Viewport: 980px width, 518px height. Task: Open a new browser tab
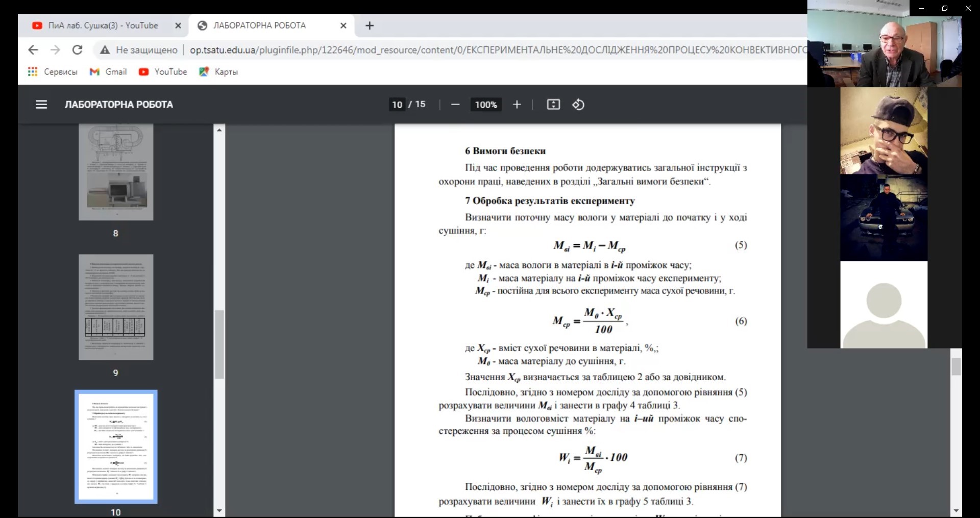coord(370,26)
